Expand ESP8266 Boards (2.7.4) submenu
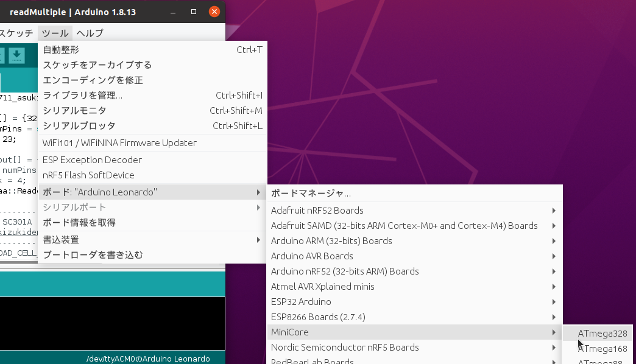Viewport: 636px width, 364px height. coord(414,317)
